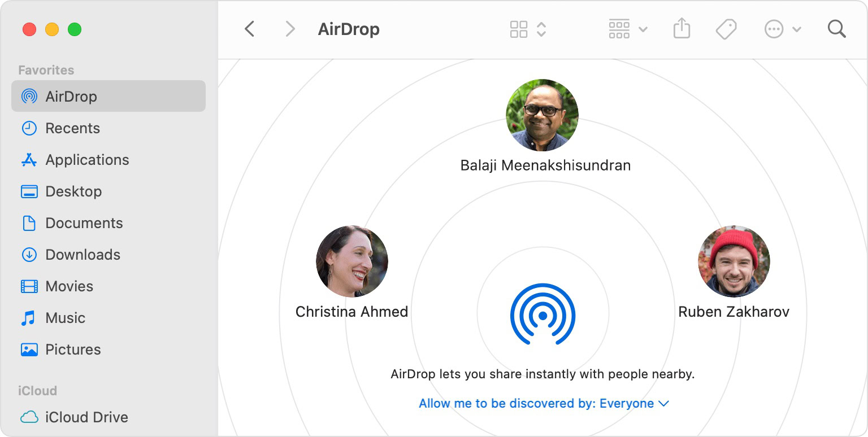Select Christina Ahmed's avatar
Viewport: 868px width, 437px height.
pyautogui.click(x=351, y=261)
